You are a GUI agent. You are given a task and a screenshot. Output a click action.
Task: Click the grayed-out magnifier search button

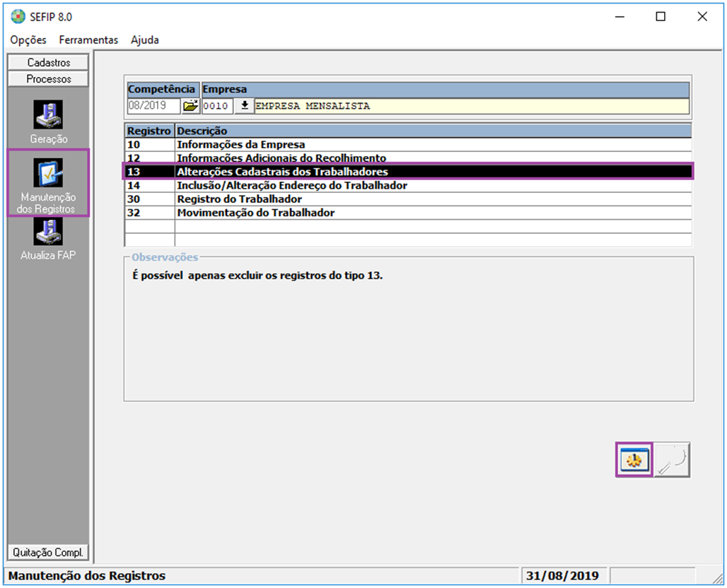[x=671, y=459]
